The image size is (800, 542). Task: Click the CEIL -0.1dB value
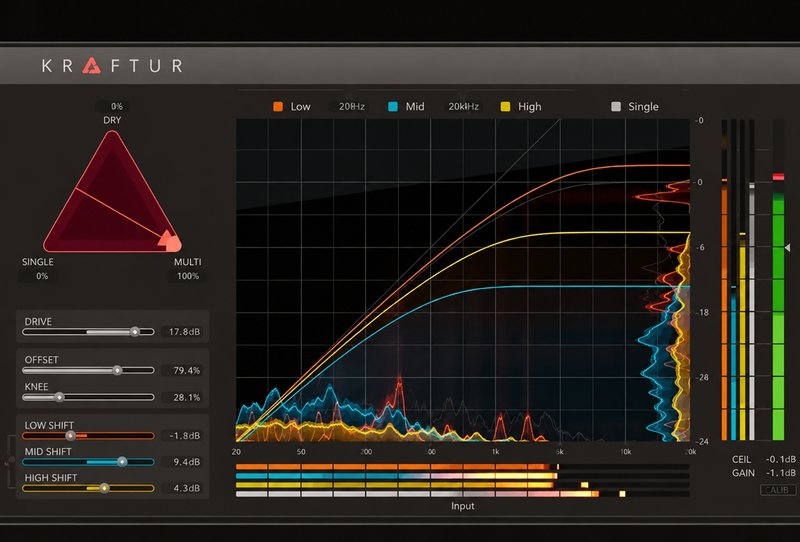coord(781,459)
